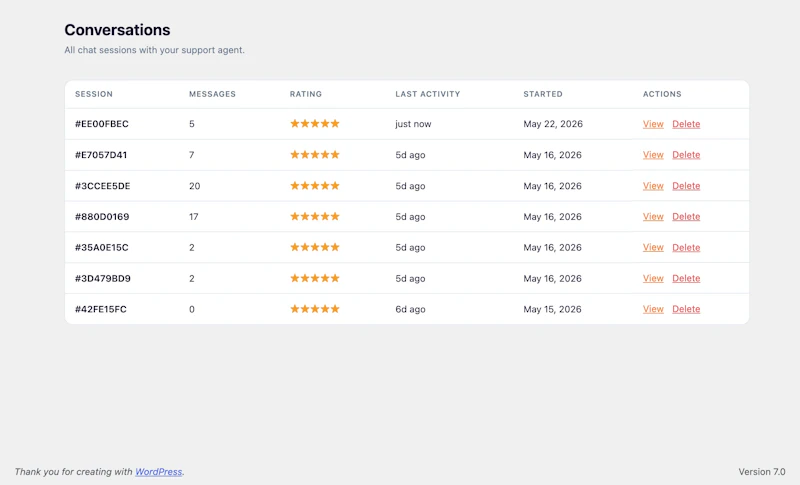View session #3CCEE5DE
The width and height of the screenshot is (800, 485).
(653, 186)
